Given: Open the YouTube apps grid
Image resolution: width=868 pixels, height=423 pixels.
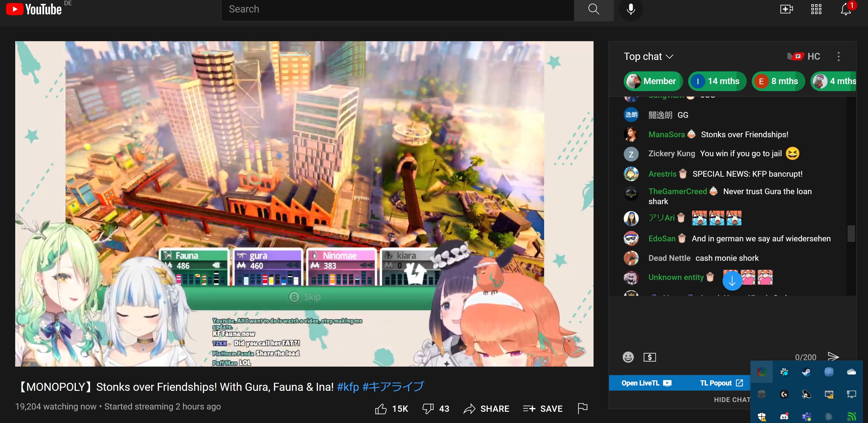Looking at the screenshot, I should click(816, 9).
